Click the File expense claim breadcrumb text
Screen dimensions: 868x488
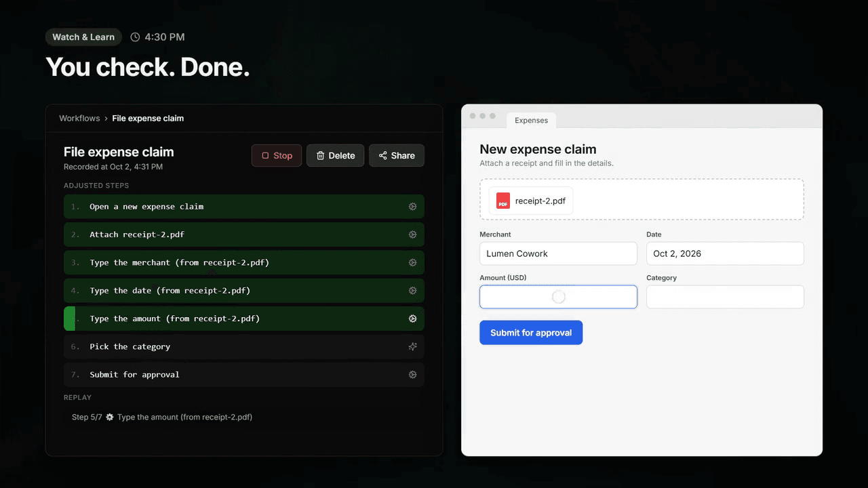tap(148, 118)
